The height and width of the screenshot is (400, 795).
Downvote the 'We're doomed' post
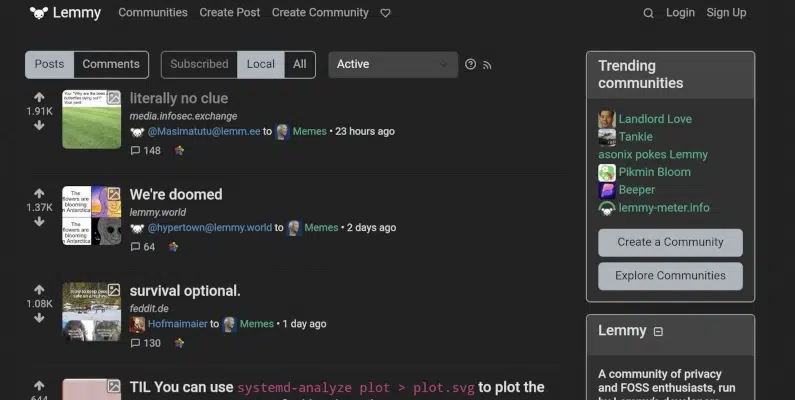click(39, 222)
